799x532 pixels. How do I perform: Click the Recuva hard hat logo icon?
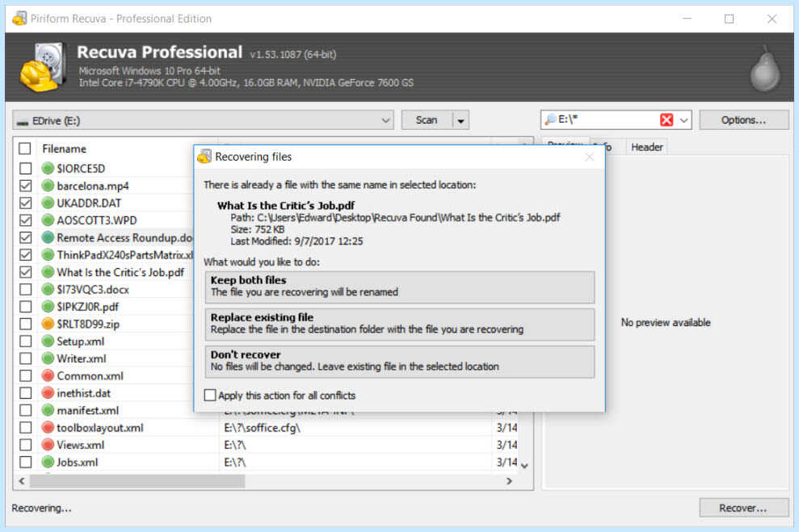point(43,68)
